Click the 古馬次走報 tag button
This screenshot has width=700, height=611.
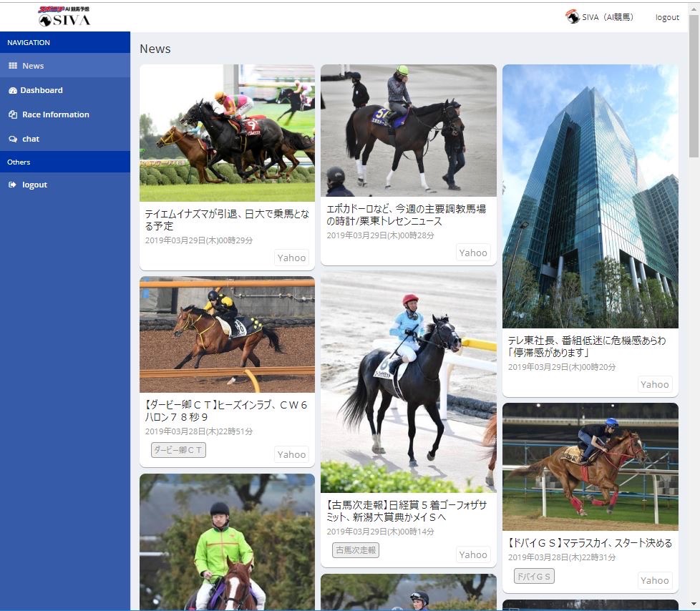point(355,550)
